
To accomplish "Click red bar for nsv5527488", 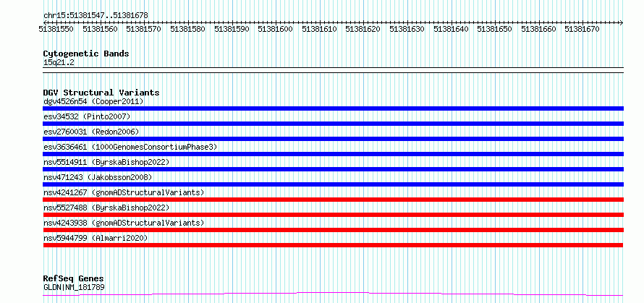I will coord(333,215).
